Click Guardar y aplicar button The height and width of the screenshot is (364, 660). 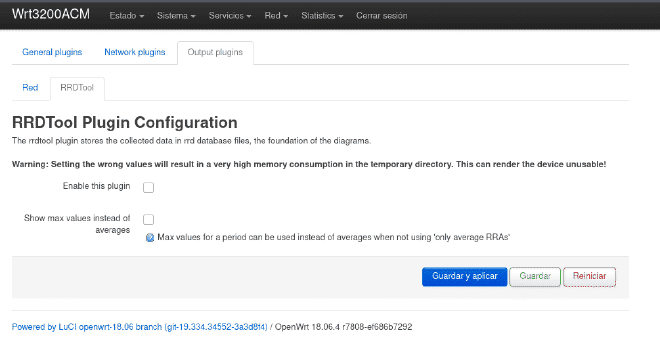(x=464, y=276)
